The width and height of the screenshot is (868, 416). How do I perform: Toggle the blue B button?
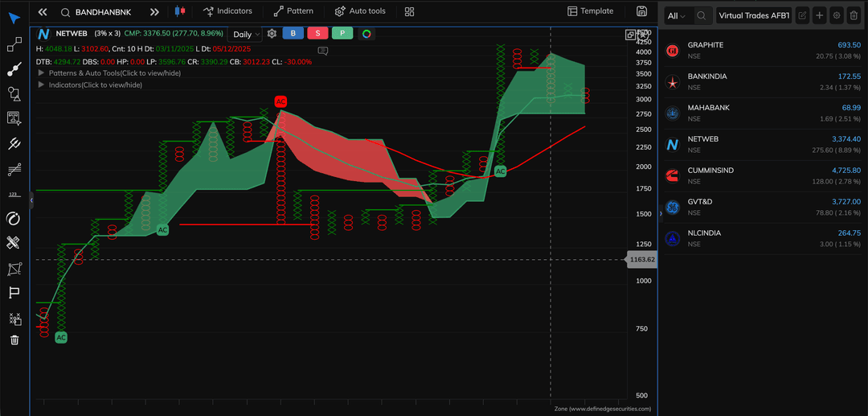coord(293,34)
